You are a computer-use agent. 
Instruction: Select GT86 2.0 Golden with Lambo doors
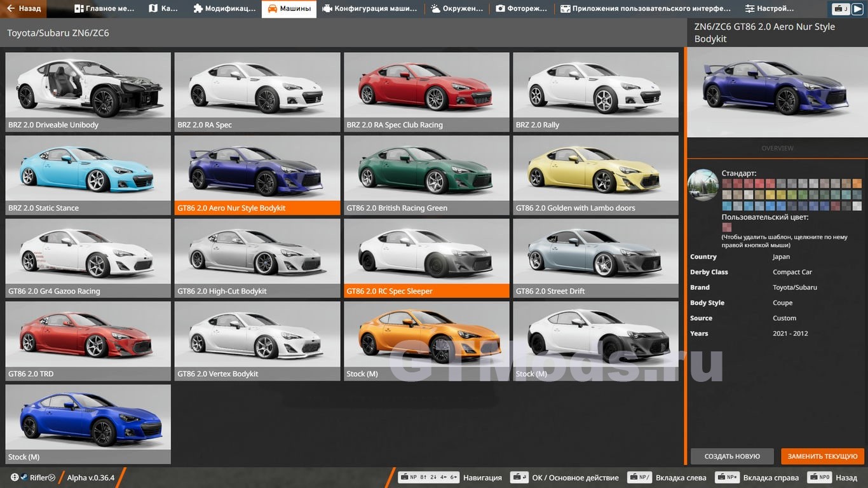[596, 175]
